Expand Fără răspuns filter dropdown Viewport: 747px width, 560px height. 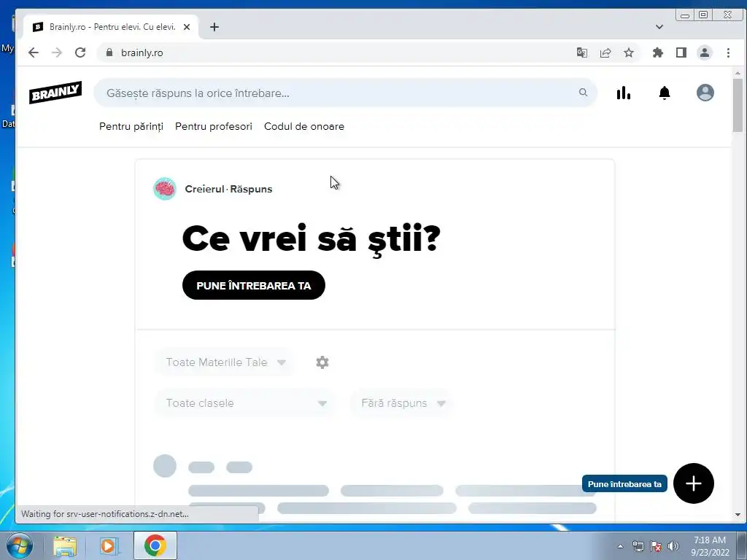click(403, 403)
